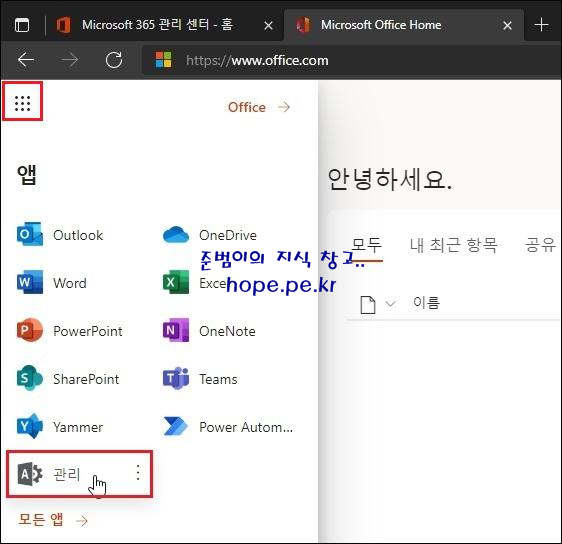Follow the Office link with arrow
The width and height of the screenshot is (562, 544).
click(259, 107)
